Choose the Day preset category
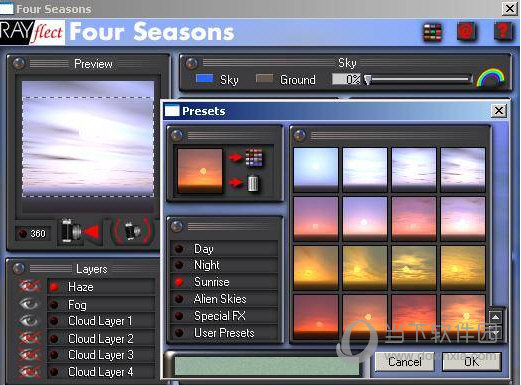The width and height of the screenshot is (521, 385). [x=224, y=249]
